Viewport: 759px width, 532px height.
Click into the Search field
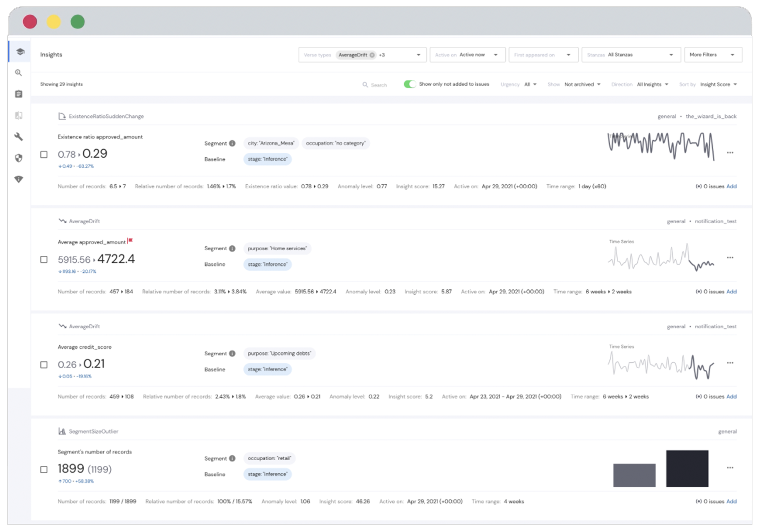coord(378,84)
